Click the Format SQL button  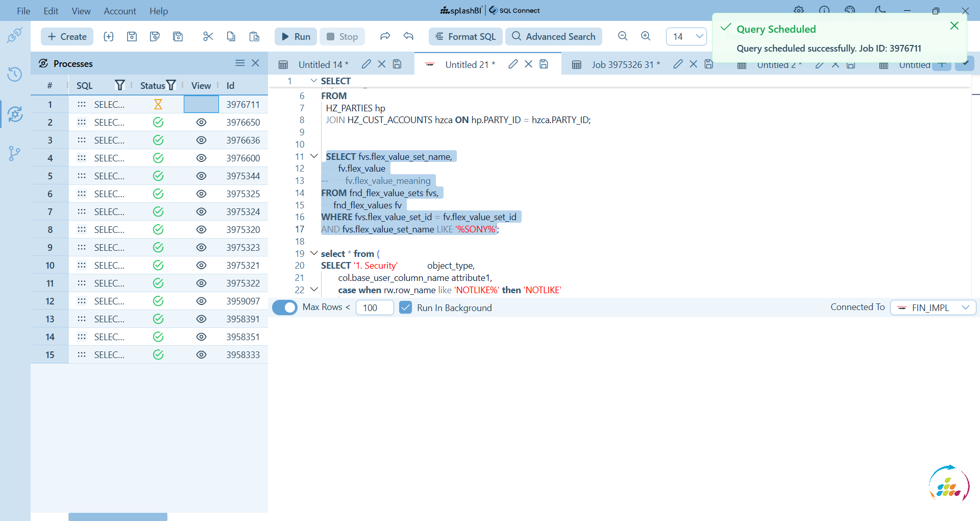[465, 36]
